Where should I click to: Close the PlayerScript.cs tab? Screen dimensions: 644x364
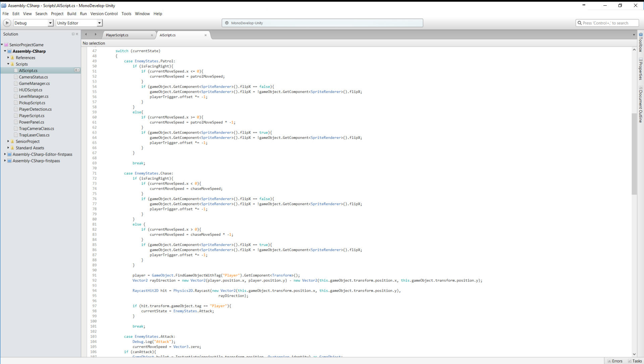tap(152, 35)
